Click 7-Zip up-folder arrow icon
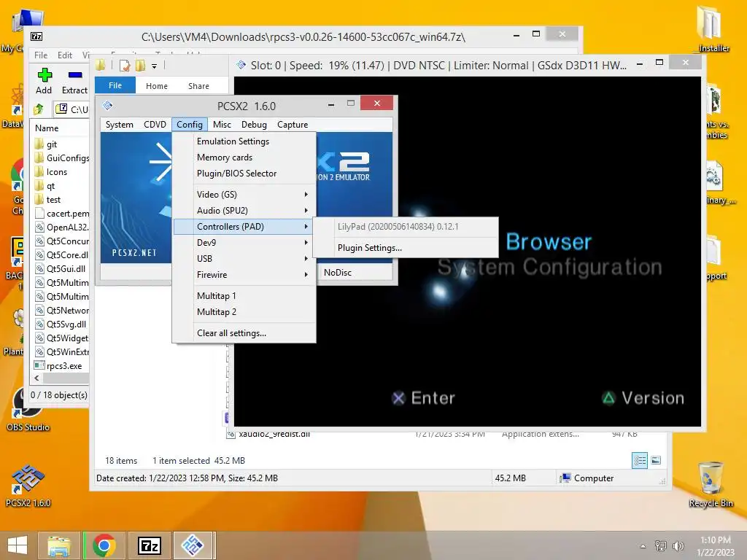Viewport: 747px width, 560px height. click(39, 109)
